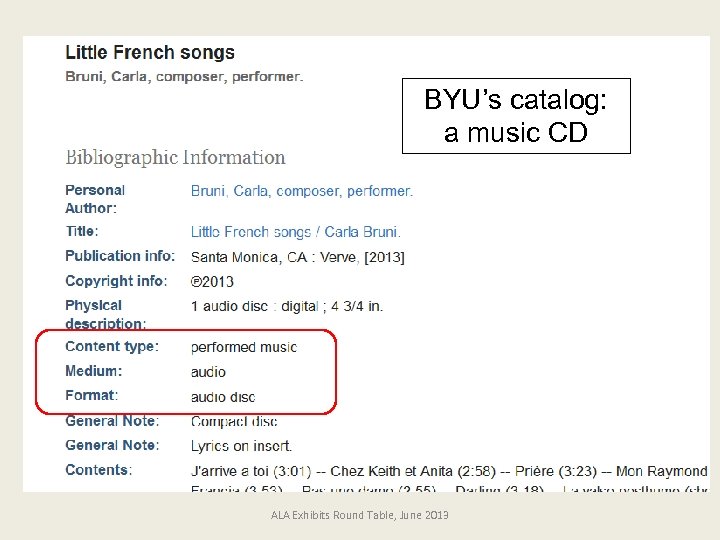
Task: Select the "Lyrics on insert." note text
Action: click(x=241, y=446)
